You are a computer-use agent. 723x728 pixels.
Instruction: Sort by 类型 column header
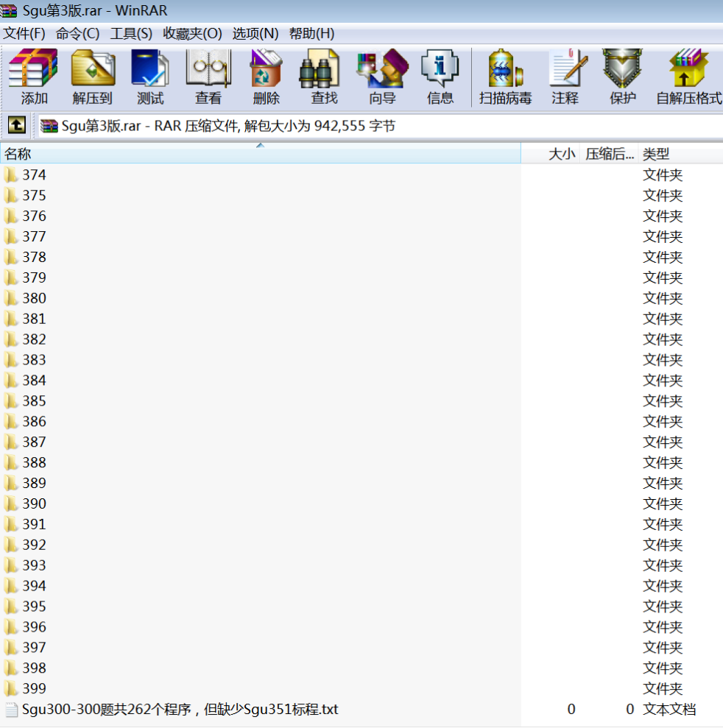point(680,154)
